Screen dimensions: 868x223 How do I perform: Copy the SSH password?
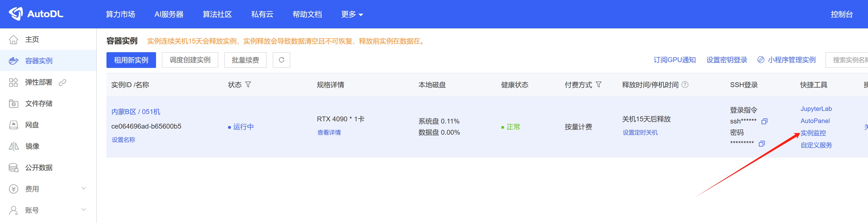[762, 144]
